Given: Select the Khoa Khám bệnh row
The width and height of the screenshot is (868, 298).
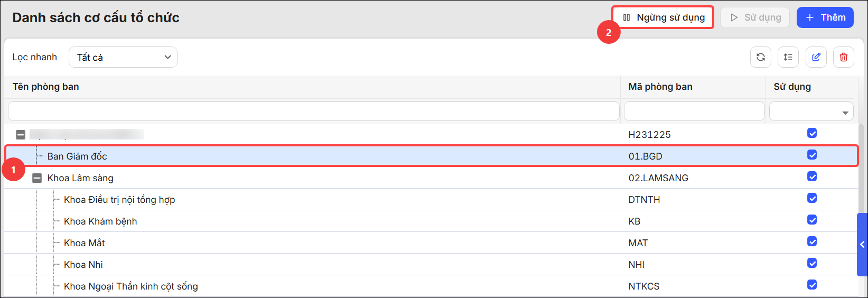Looking at the screenshot, I should click(x=431, y=221).
